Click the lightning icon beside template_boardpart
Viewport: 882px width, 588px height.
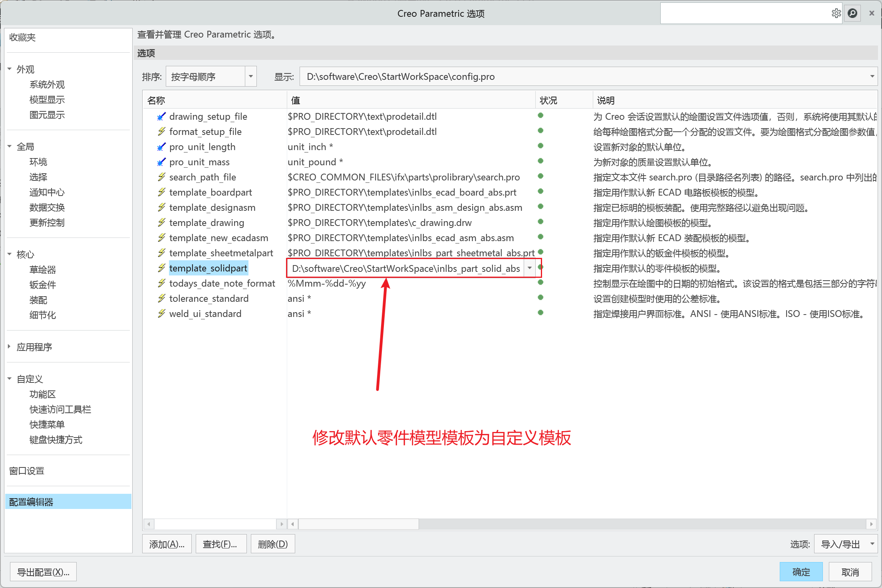pyautogui.click(x=161, y=192)
